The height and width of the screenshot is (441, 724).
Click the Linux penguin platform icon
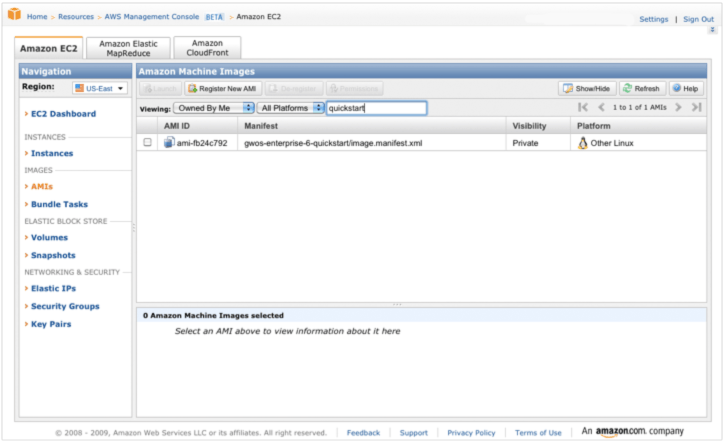tap(583, 143)
